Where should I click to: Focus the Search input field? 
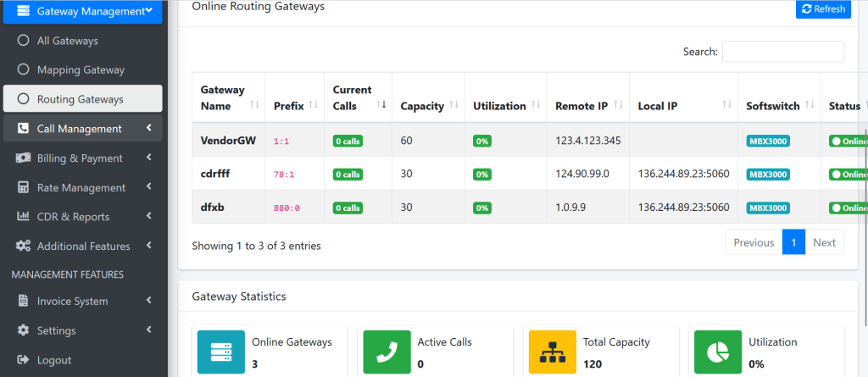pos(782,52)
